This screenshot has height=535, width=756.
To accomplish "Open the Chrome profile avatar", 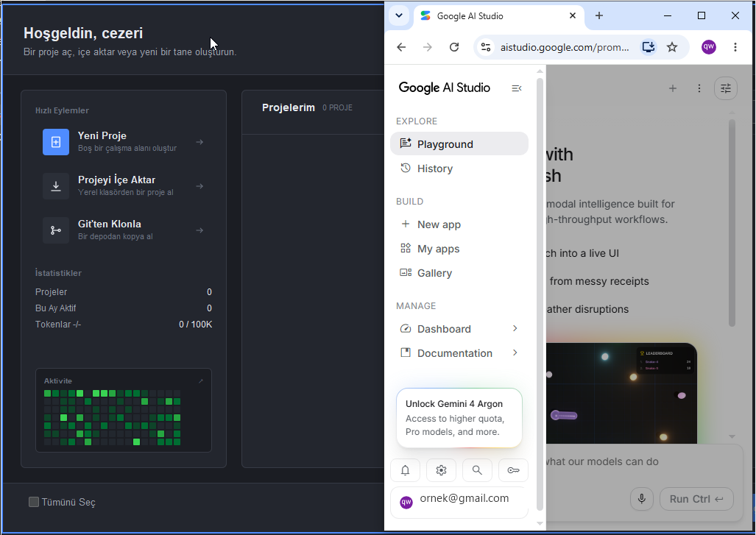I will [709, 47].
